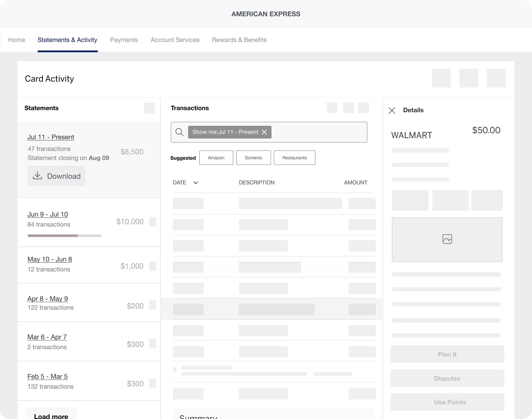The image size is (532, 419).
Task: Click the Disputes button
Action: (x=447, y=378)
